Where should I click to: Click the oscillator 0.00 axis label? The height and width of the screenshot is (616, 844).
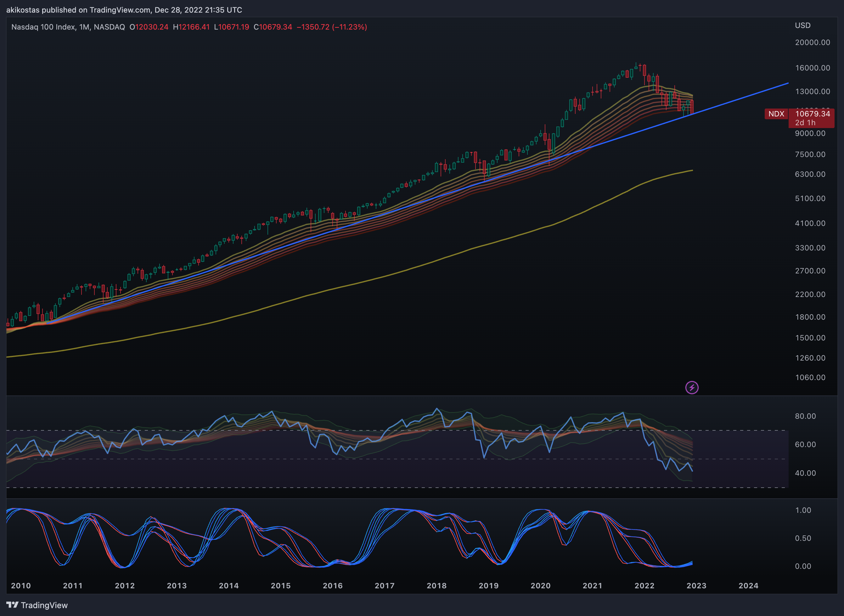pyautogui.click(x=803, y=566)
